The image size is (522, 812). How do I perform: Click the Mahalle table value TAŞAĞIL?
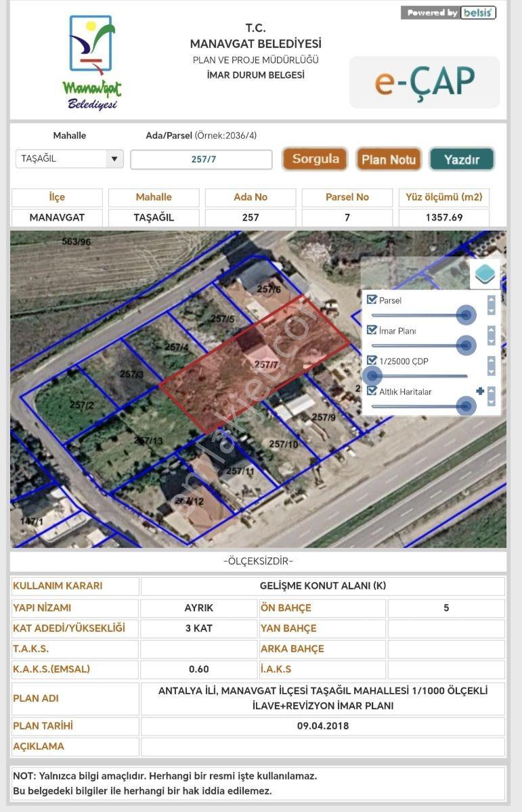[154, 217]
